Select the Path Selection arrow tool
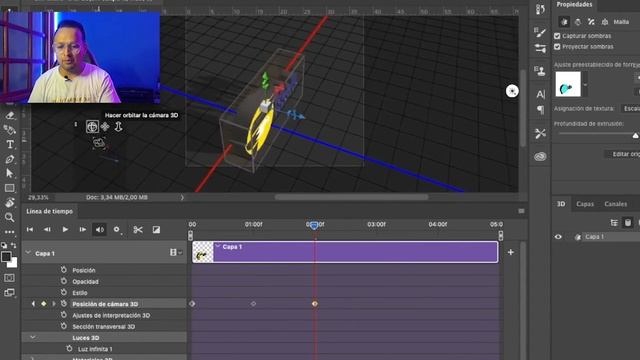The height and width of the screenshot is (360, 640). pos(9,173)
